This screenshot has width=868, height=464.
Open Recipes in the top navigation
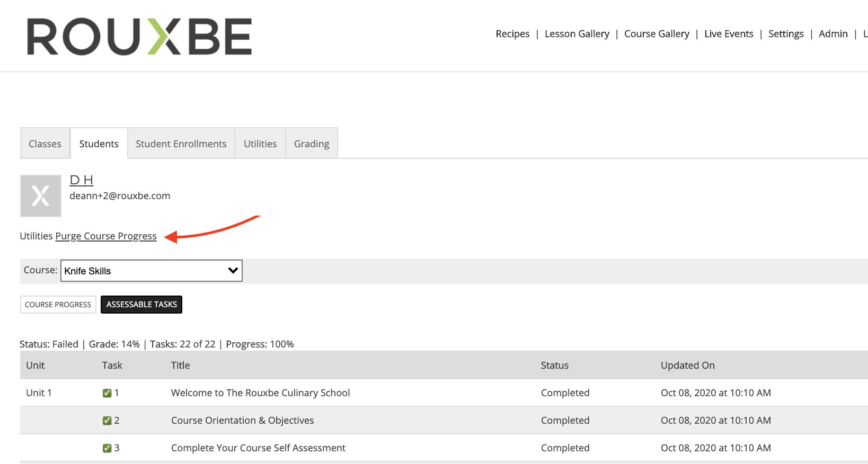pos(512,34)
